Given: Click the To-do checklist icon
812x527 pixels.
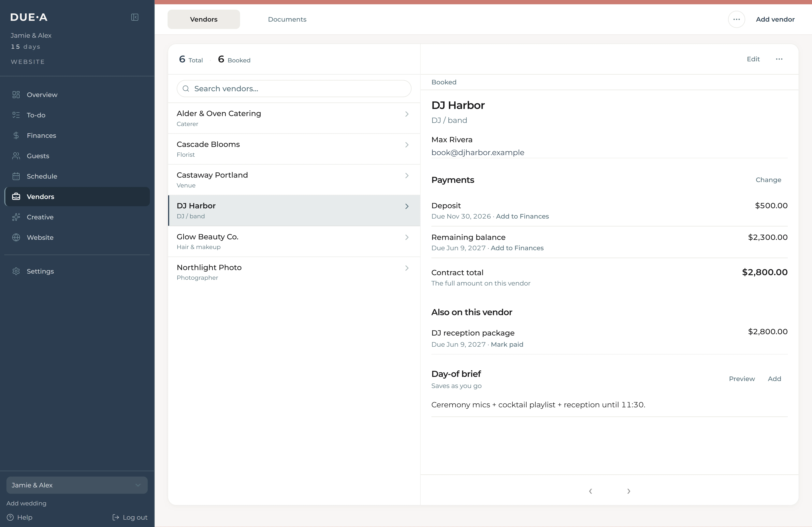Looking at the screenshot, I should 16,115.
